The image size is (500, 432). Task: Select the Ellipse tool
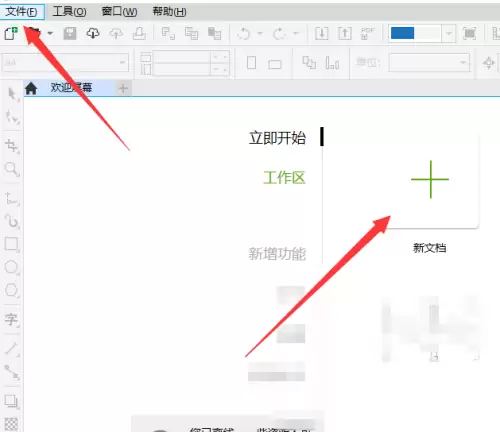click(x=12, y=267)
